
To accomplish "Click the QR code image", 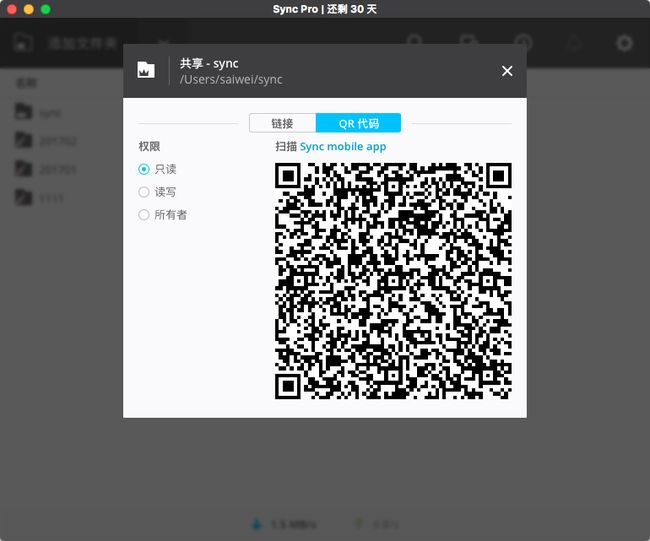I will coord(393,281).
